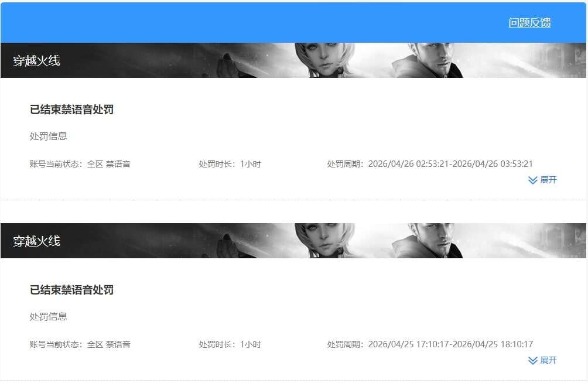Screen dimensions: 588x383
Task: Click the female character image in the second banner
Action: coord(324,241)
